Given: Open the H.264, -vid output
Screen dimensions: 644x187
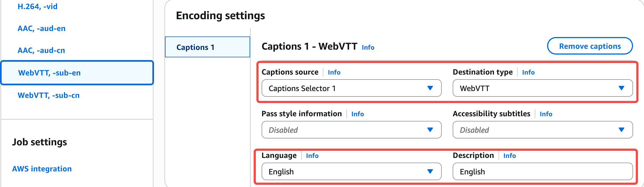Looking at the screenshot, I should [38, 7].
